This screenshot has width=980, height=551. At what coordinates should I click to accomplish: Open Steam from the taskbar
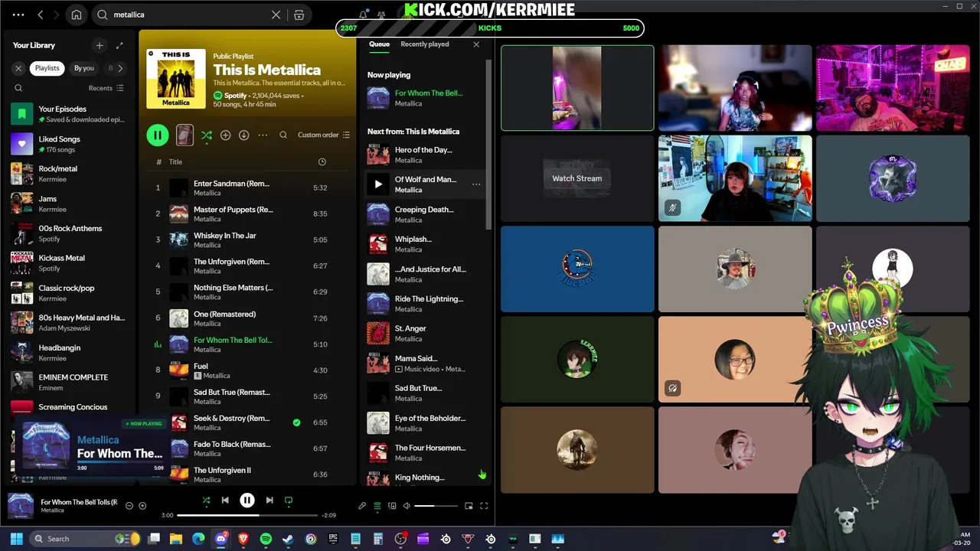(288, 539)
